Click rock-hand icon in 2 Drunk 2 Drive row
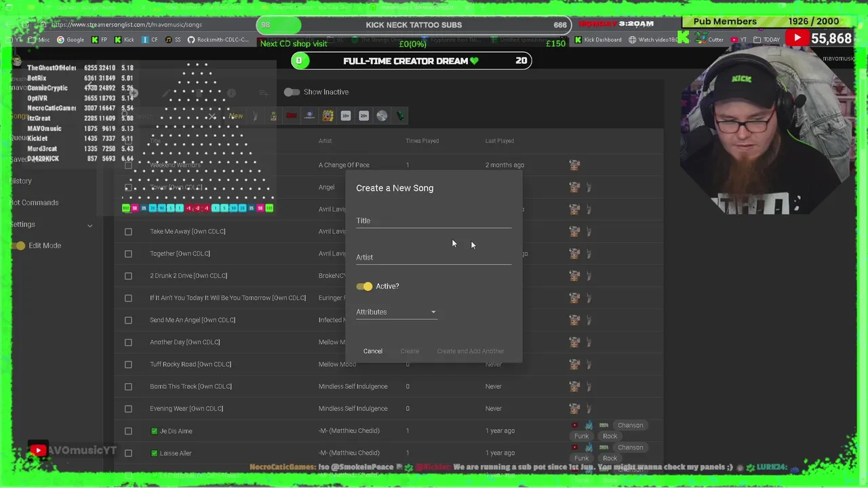The height and width of the screenshot is (488, 868). tap(589, 276)
